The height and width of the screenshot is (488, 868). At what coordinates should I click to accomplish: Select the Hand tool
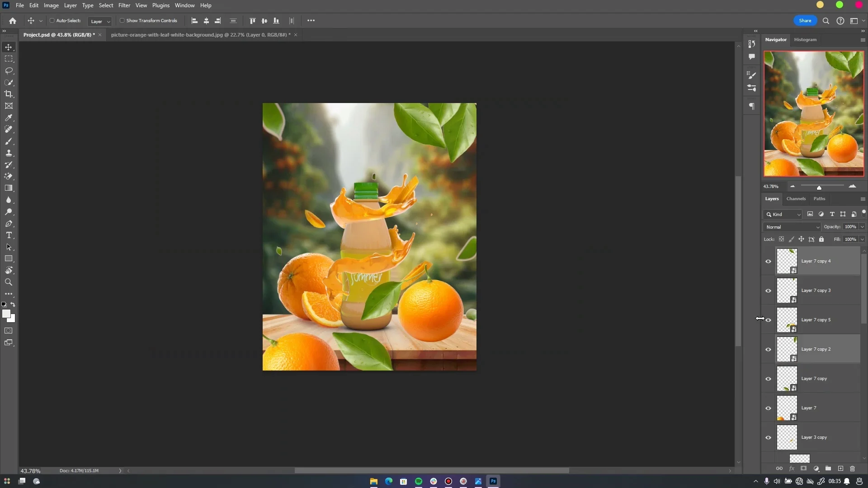tap(9, 270)
